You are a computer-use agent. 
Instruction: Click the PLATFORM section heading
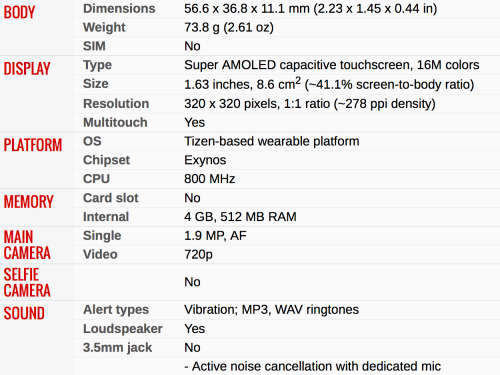pos(33,145)
